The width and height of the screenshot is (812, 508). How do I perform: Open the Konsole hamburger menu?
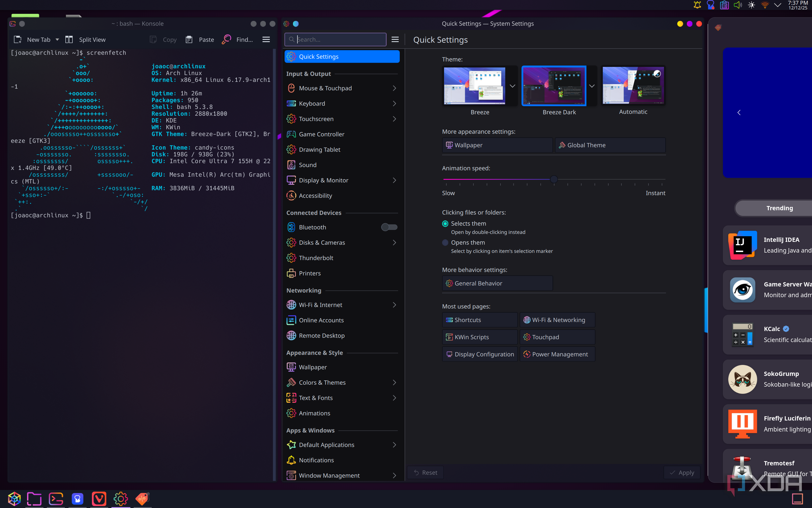click(x=266, y=40)
